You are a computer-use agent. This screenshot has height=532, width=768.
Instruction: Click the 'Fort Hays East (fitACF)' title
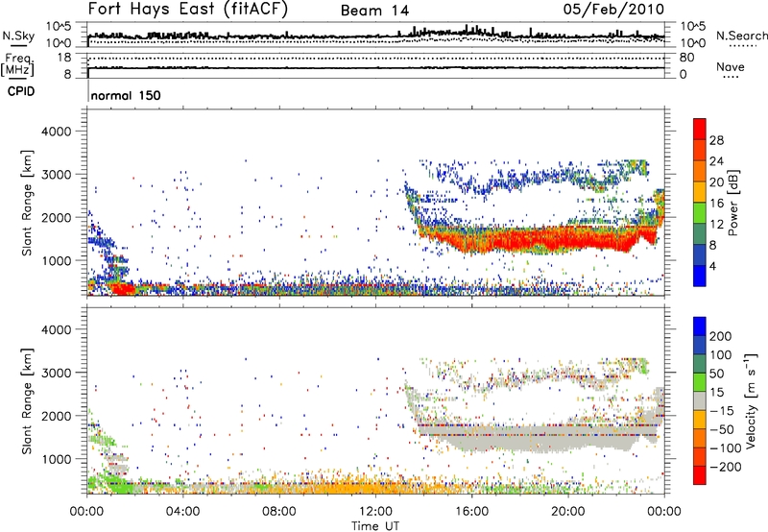click(187, 9)
